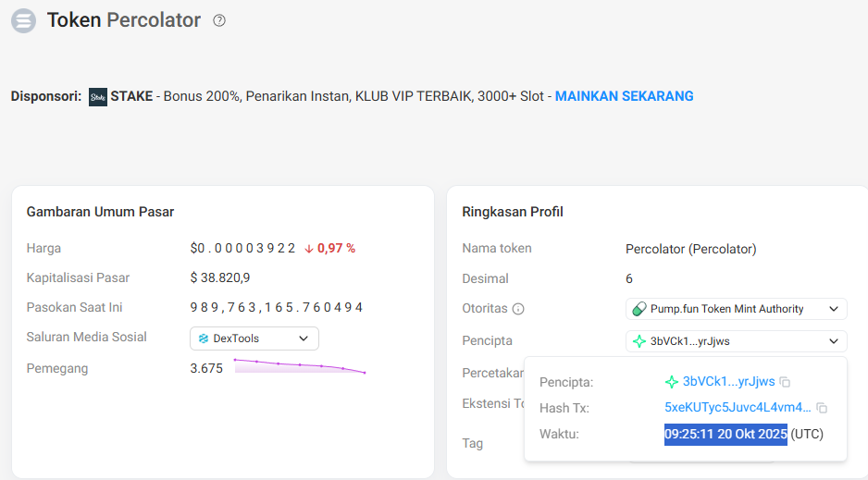Expand Pump.fun Token Mint Authority dropdown arrow
The image size is (868, 480).
click(833, 309)
